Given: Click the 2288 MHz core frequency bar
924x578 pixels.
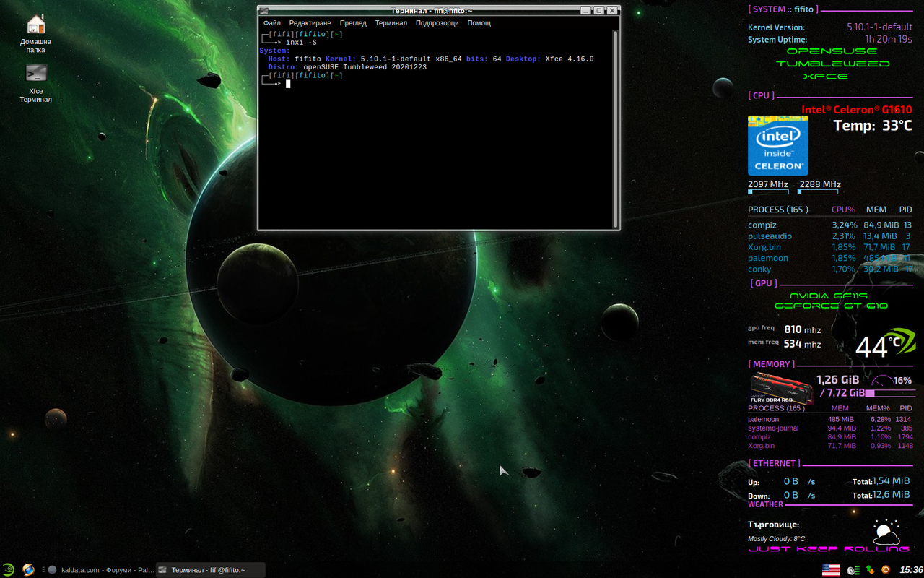Looking at the screenshot, I should (818, 192).
